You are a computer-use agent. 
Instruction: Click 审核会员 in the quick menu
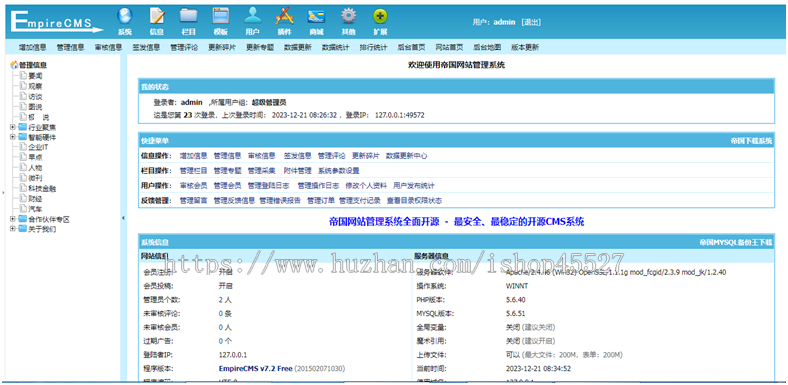pyautogui.click(x=193, y=185)
